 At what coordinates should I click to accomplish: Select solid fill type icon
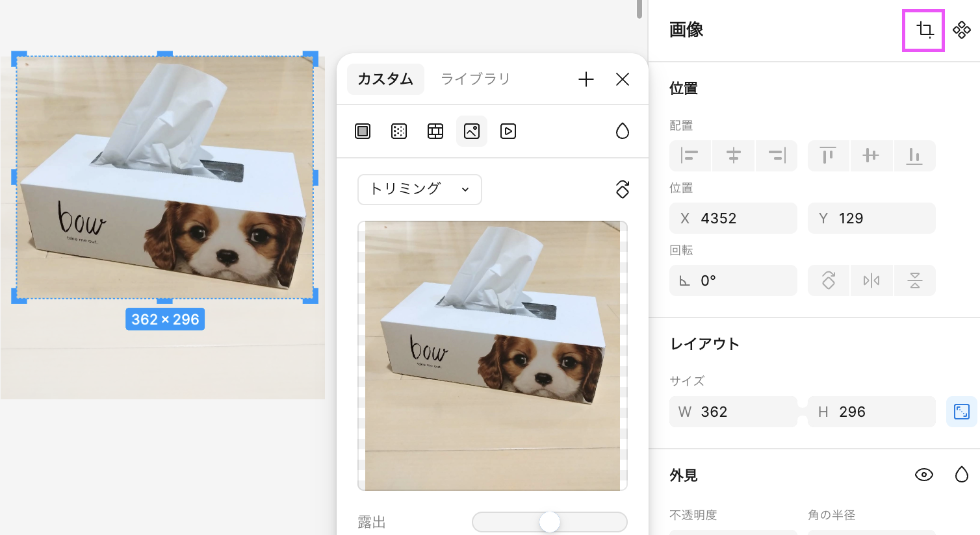click(x=363, y=131)
